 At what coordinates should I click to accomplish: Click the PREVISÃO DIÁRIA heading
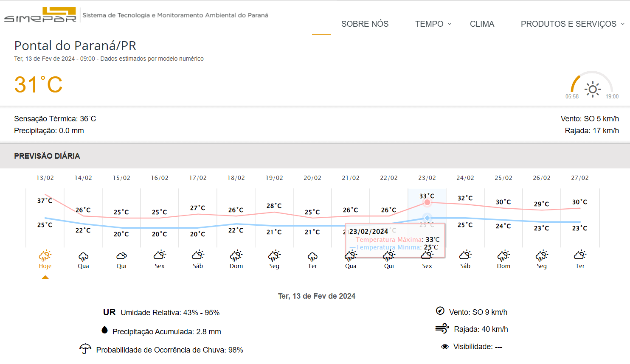point(47,156)
